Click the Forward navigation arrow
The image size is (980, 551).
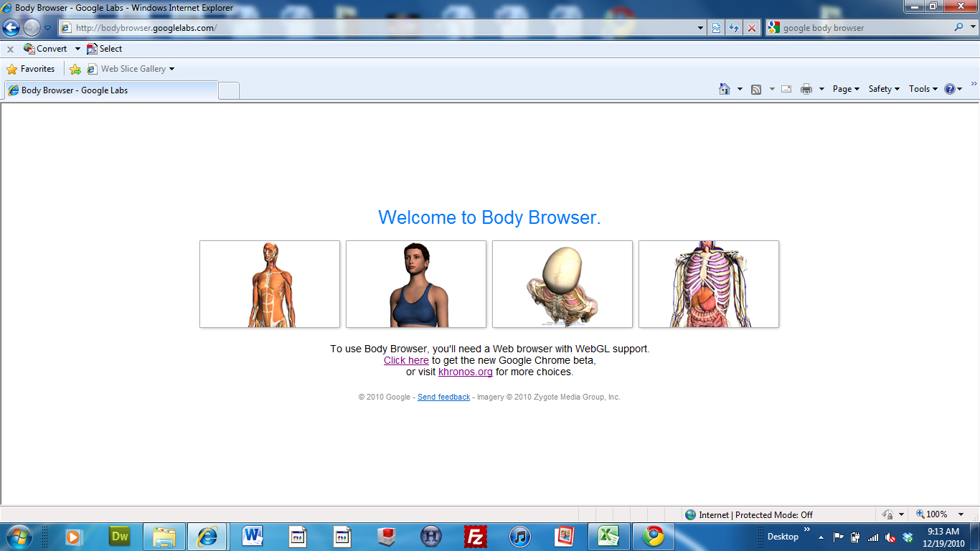(32, 28)
